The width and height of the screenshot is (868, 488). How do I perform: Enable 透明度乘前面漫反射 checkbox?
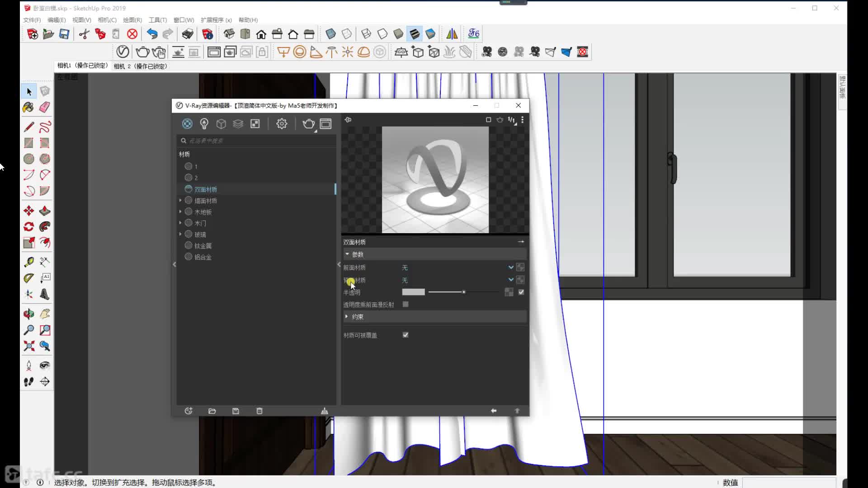click(x=406, y=305)
